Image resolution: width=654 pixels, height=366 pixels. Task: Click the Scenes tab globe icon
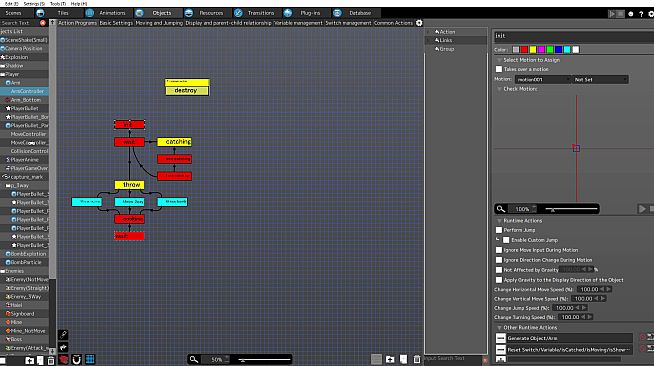40,13
